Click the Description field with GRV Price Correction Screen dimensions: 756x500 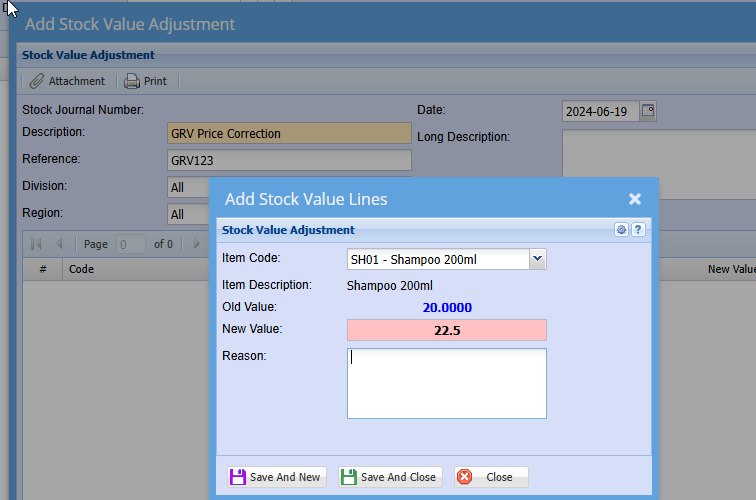pos(289,133)
